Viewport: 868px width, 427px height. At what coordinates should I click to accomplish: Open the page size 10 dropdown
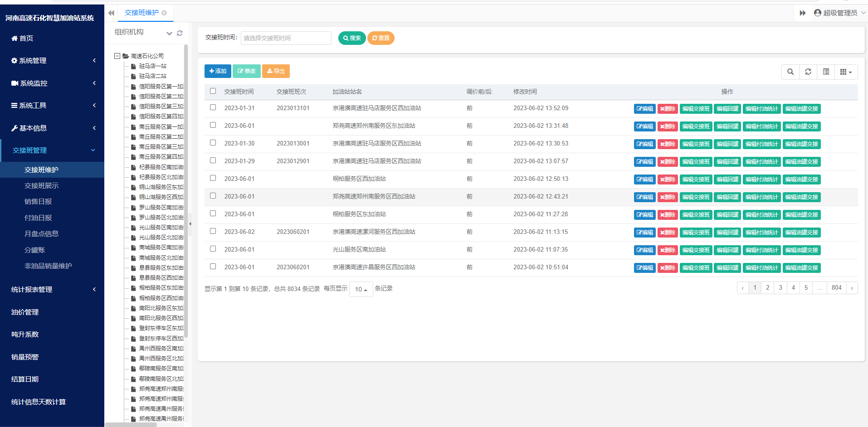click(361, 289)
